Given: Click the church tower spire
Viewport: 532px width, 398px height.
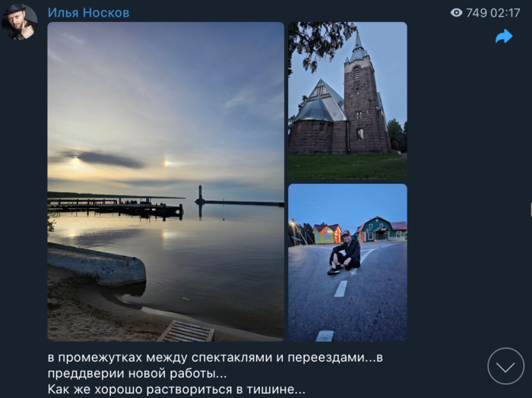Looking at the screenshot, I should (x=358, y=46).
